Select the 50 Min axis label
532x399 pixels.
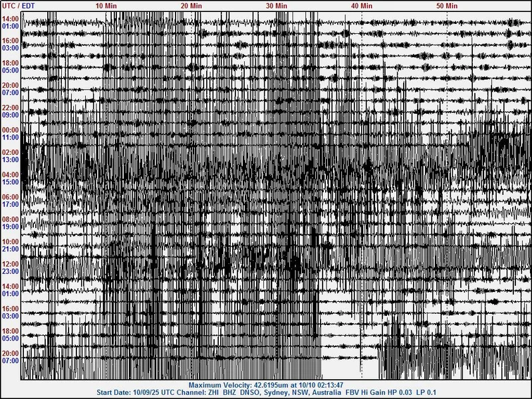[x=447, y=5]
